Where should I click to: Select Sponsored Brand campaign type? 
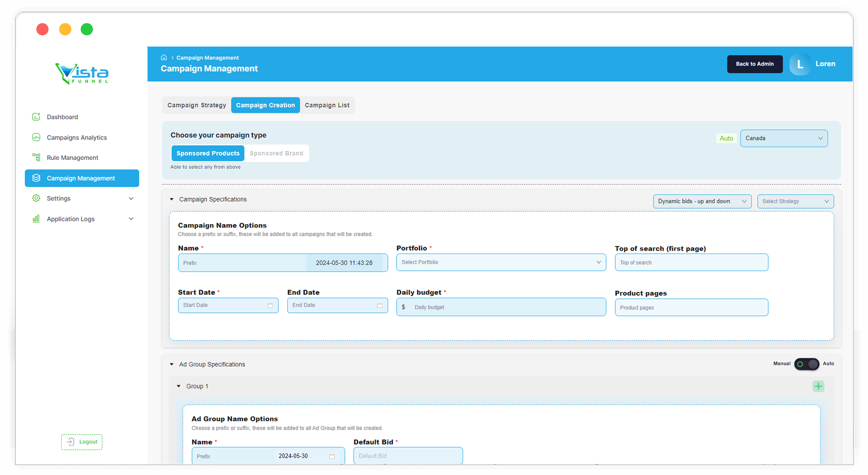tap(276, 154)
